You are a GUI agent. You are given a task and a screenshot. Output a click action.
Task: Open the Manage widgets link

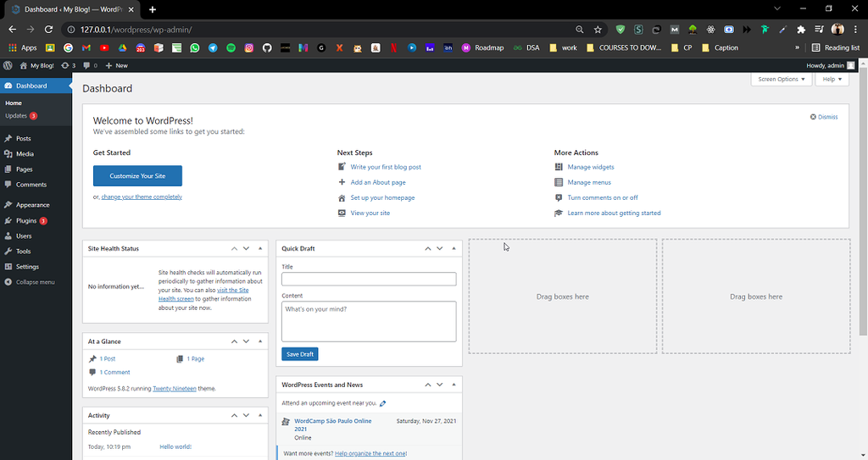[x=591, y=167]
